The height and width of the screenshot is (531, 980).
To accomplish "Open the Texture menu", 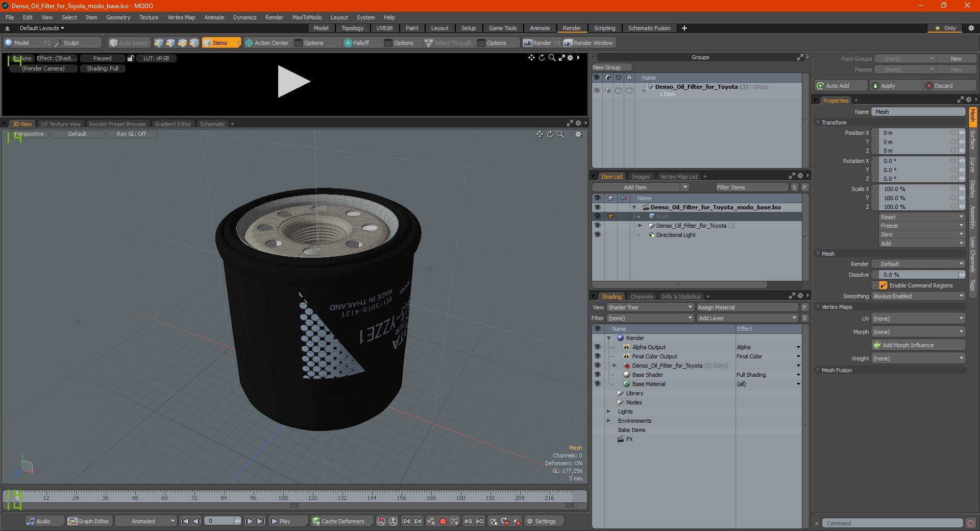I will 149,17.
